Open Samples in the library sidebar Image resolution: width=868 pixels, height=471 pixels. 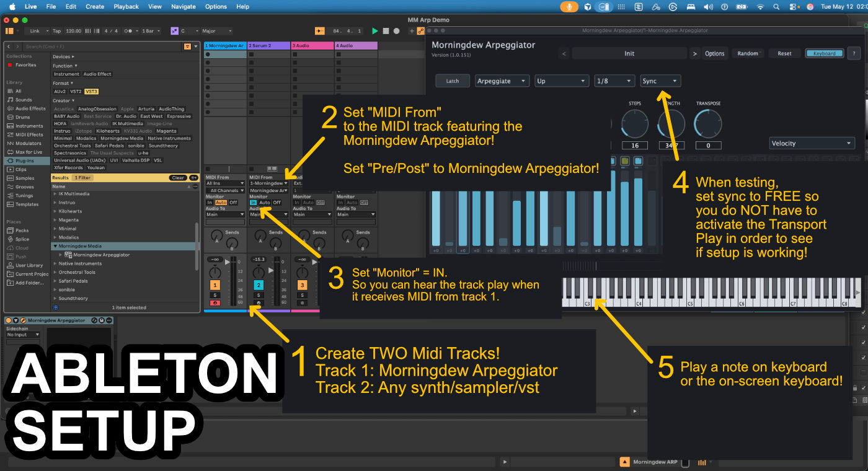[x=20, y=178]
